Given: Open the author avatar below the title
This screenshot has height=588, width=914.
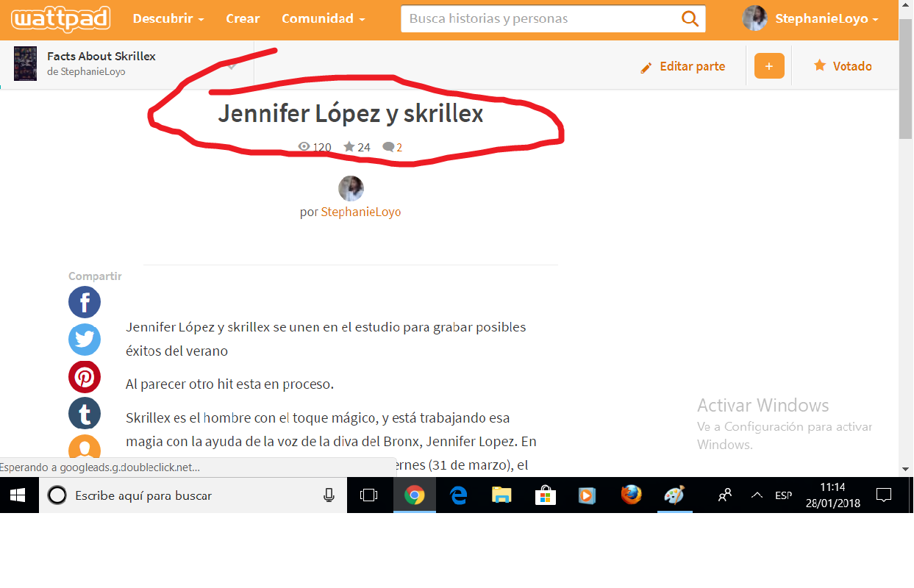Looking at the screenshot, I should tap(351, 189).
